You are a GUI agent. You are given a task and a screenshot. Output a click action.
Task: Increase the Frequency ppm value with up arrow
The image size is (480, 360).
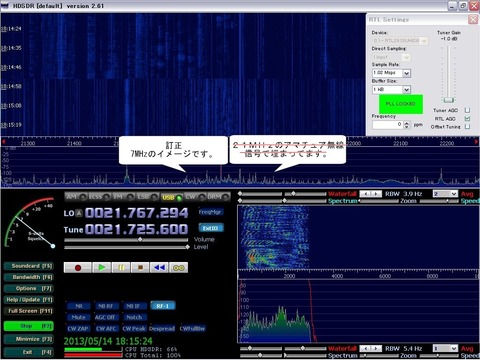pos(406,123)
